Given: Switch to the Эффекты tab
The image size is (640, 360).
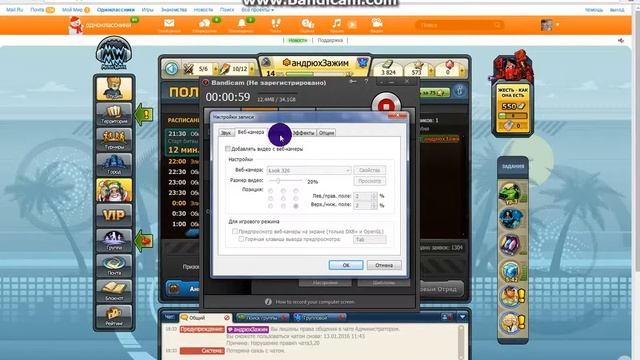Looking at the screenshot, I should pyautogui.click(x=304, y=133).
